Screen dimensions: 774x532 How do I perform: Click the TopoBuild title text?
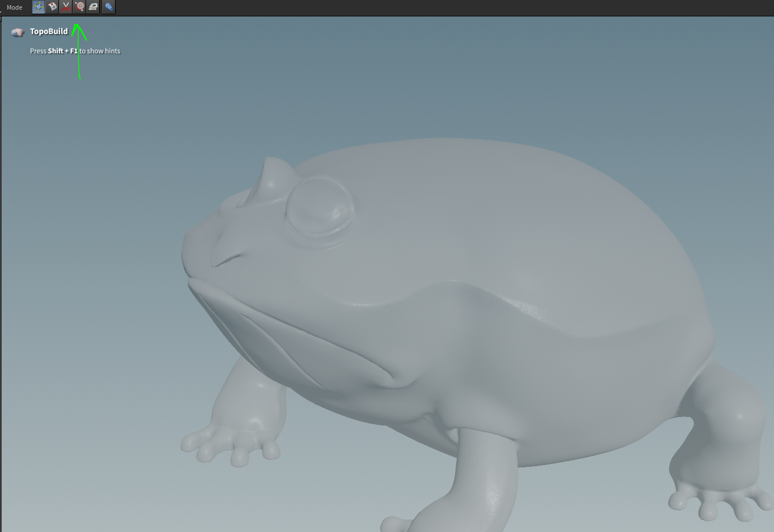click(49, 32)
